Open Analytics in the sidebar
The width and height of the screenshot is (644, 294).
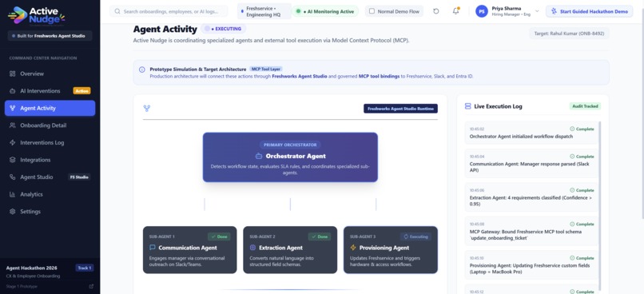50,195
